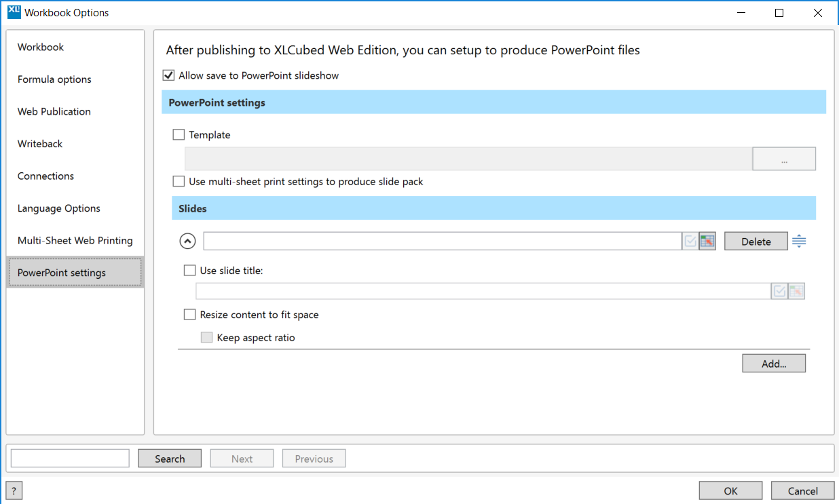Click the checkmark icon beside the slide title field
Viewport: 839px width, 504px height.
[x=779, y=291]
